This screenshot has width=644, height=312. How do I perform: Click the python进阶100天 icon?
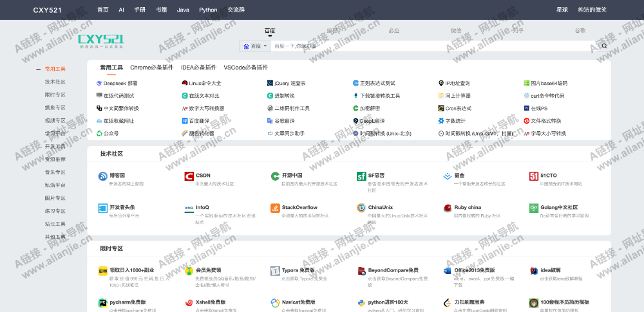(361, 303)
